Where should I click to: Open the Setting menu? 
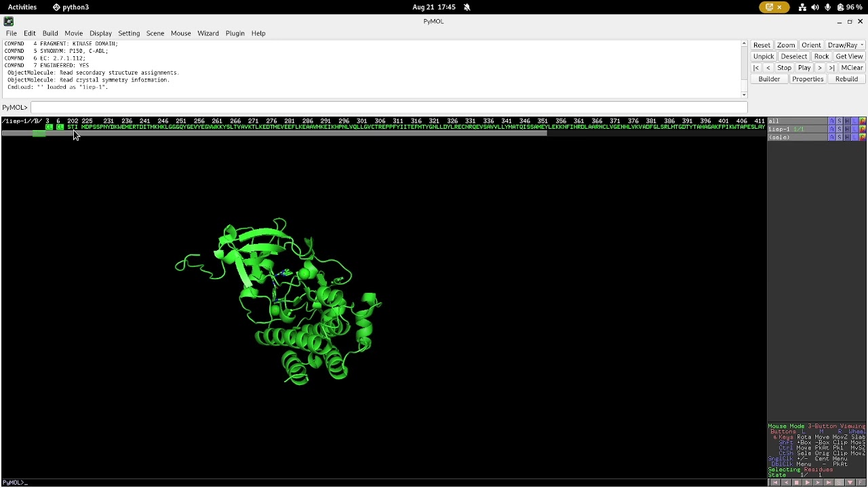[129, 33]
